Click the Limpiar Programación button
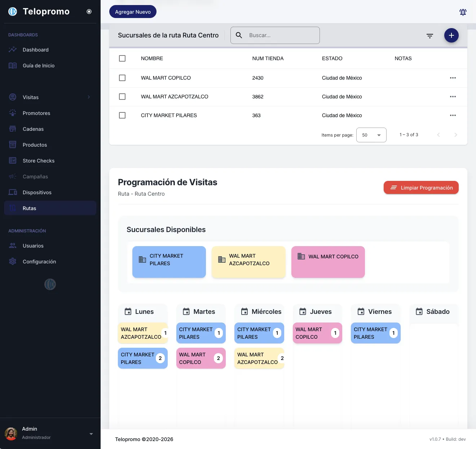 (x=421, y=188)
